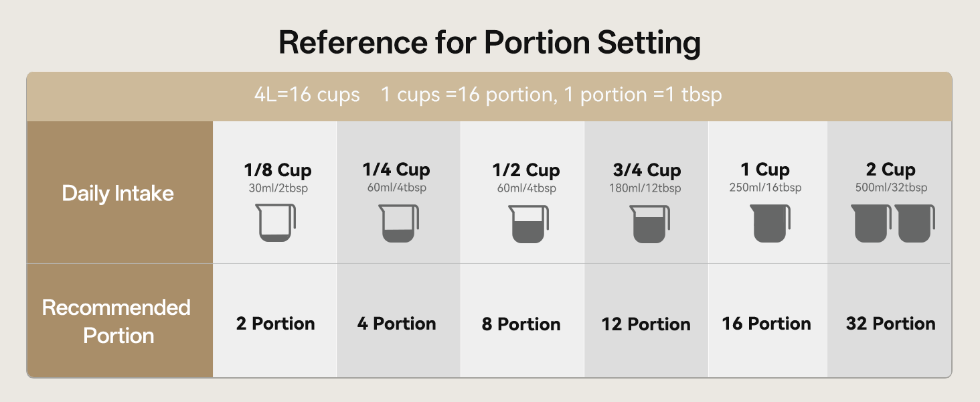Click the "30ml/2tbsp" label

click(278, 188)
